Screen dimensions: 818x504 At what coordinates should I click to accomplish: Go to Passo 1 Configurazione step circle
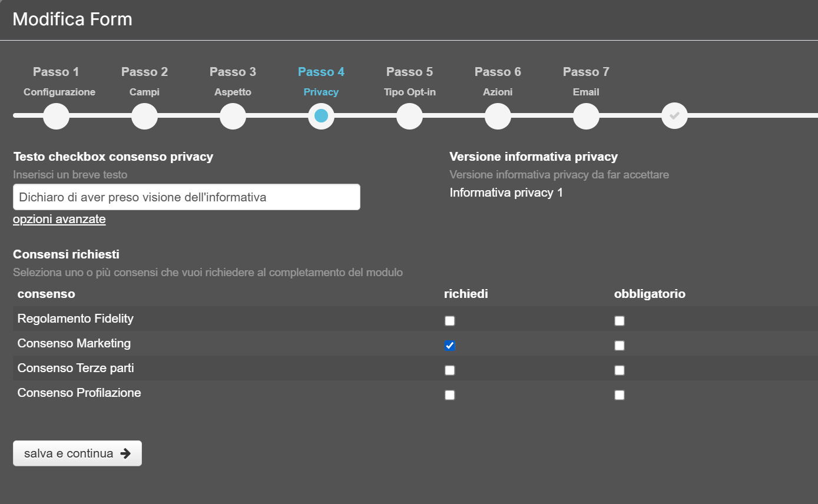[x=56, y=116]
